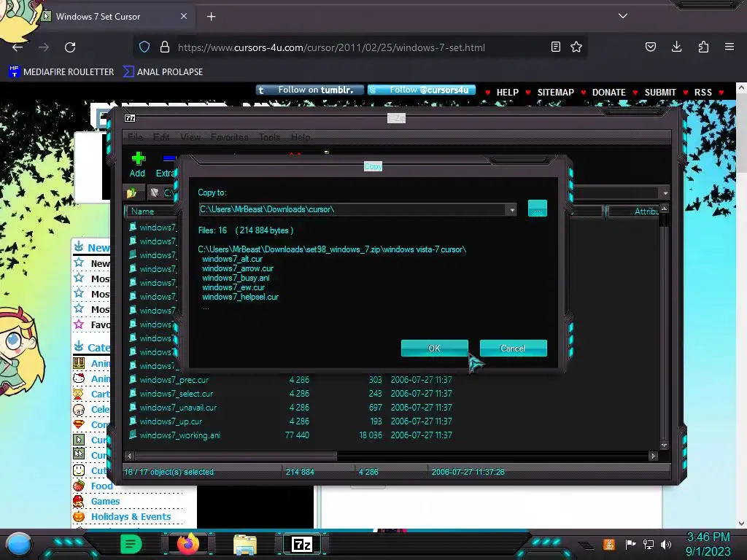
Task: Open the Holidays & Events category link
Action: click(x=131, y=517)
